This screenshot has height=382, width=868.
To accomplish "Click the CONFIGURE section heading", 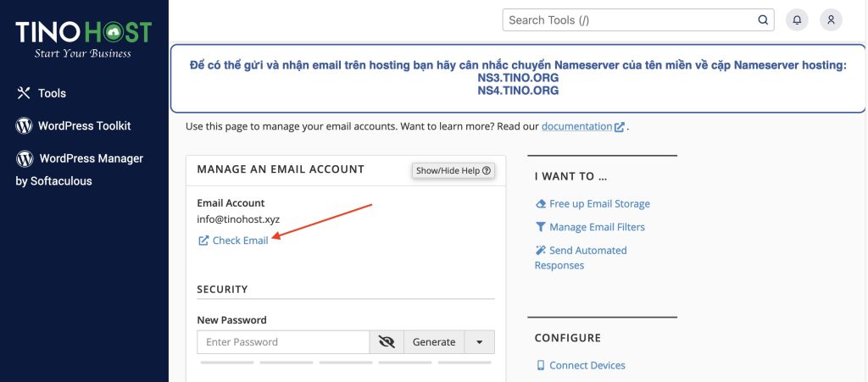I will (x=567, y=338).
